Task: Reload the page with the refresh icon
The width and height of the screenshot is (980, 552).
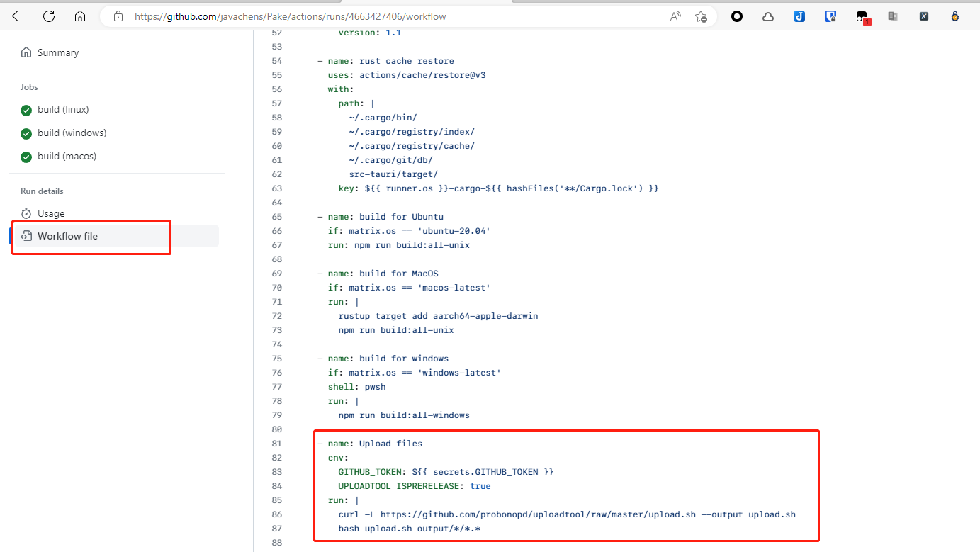Action: (x=49, y=16)
